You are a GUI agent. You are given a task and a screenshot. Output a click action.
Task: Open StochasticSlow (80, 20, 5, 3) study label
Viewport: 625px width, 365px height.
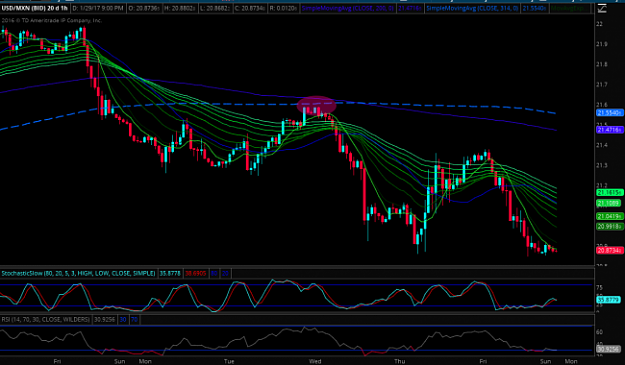coord(78,274)
